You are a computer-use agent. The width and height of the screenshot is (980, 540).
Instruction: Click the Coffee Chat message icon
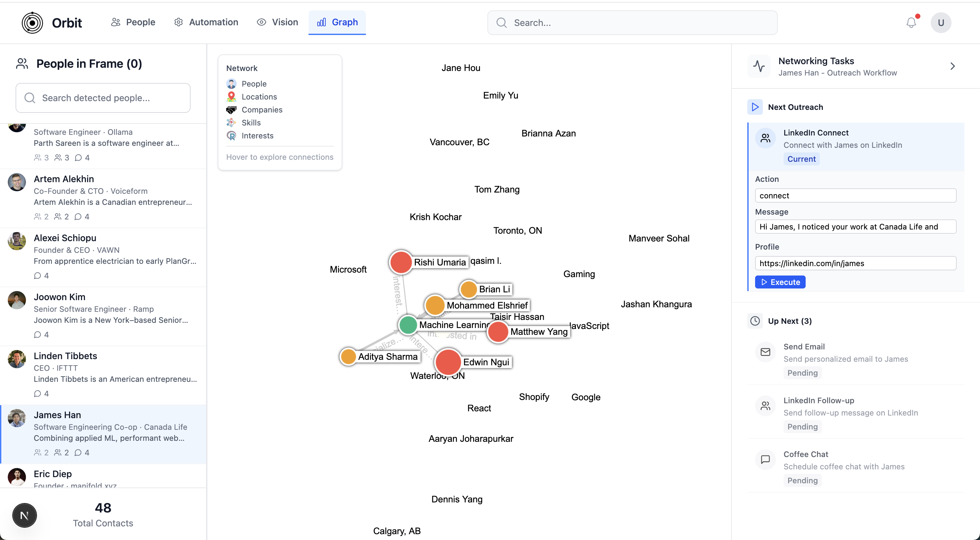[765, 459]
